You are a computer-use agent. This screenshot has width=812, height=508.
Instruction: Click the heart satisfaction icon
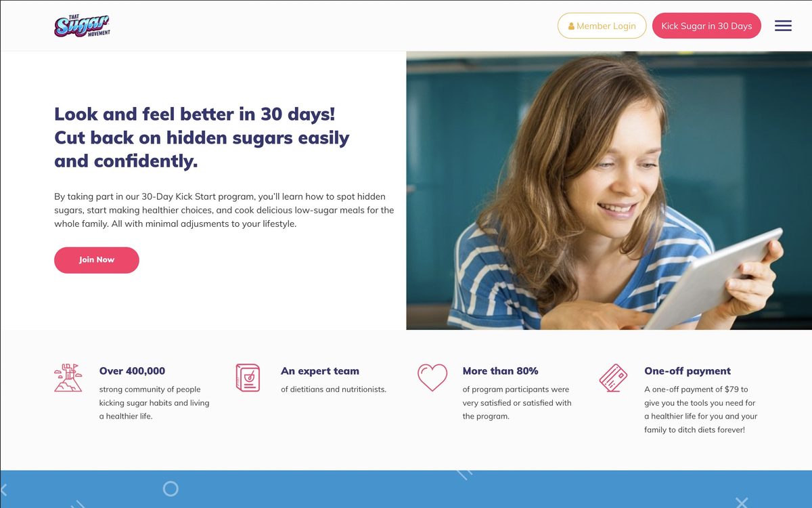[432, 377]
